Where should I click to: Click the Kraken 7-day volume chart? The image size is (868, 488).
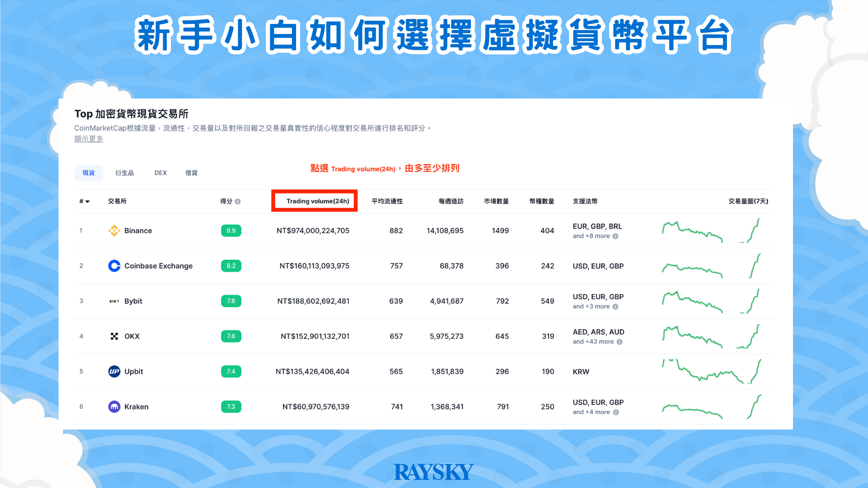pyautogui.click(x=711, y=407)
